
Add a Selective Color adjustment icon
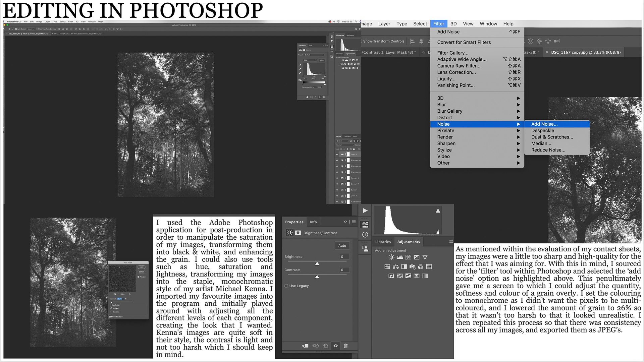click(x=417, y=276)
